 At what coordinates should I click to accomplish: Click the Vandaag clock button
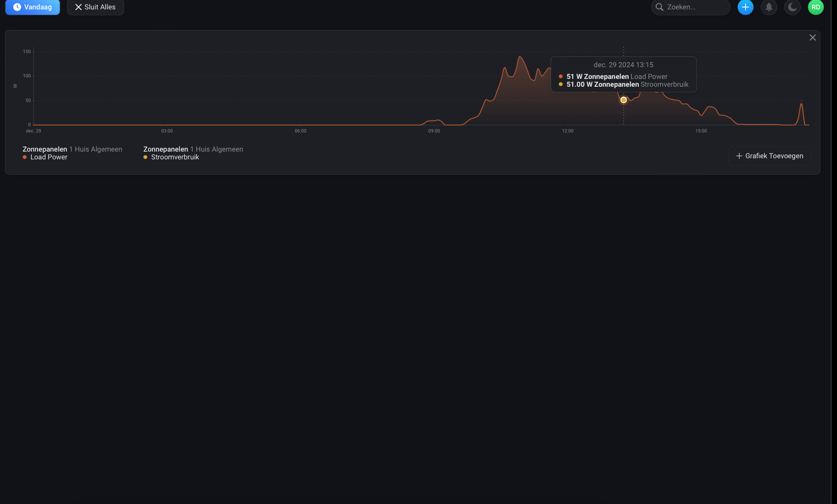pyautogui.click(x=32, y=7)
